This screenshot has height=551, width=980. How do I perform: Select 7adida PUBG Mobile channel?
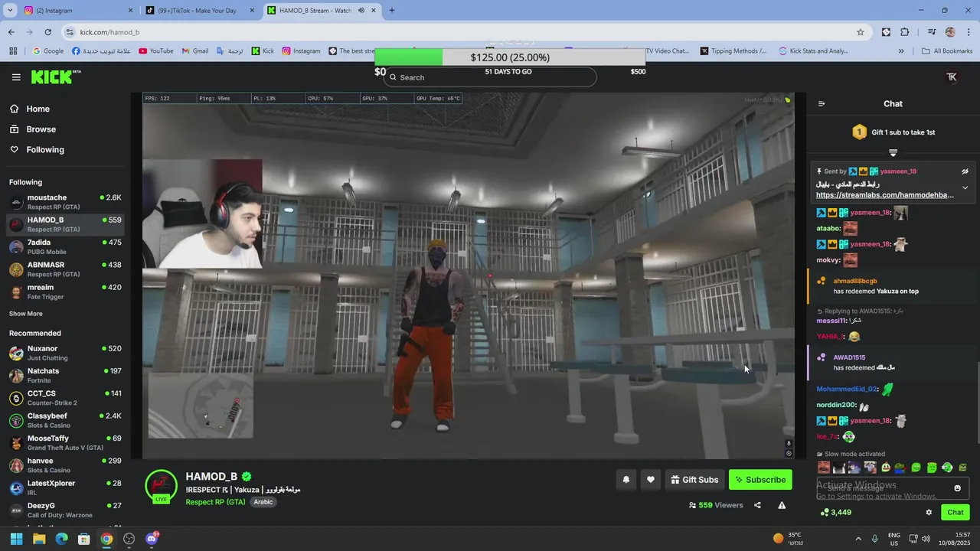pos(65,247)
